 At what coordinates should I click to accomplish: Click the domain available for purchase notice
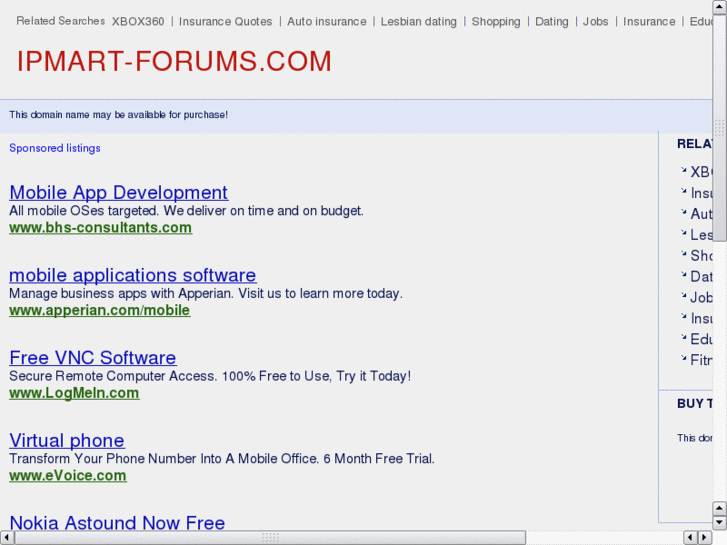pyautogui.click(x=119, y=115)
